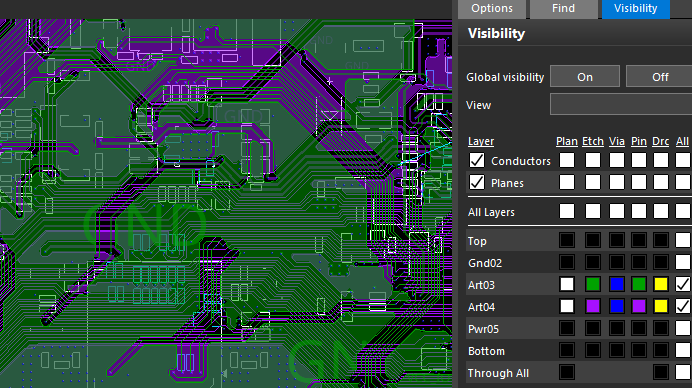This screenshot has width=692, height=388.
Task: Click Art03 yellow Drc color swatch
Action: pos(661,284)
